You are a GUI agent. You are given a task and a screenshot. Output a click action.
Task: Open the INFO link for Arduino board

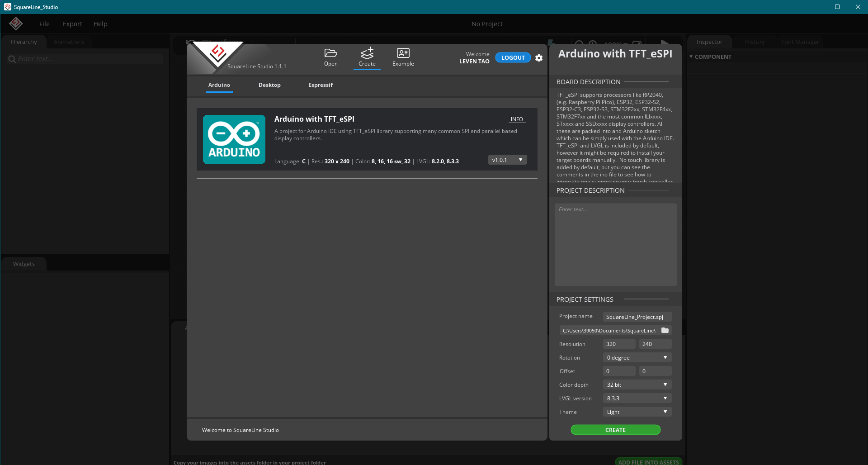coord(517,119)
